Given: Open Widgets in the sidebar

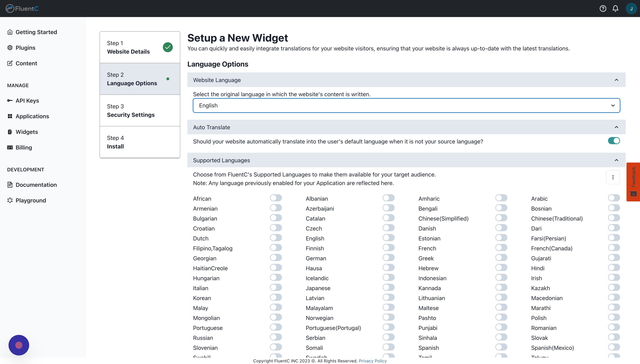Looking at the screenshot, I should (27, 132).
